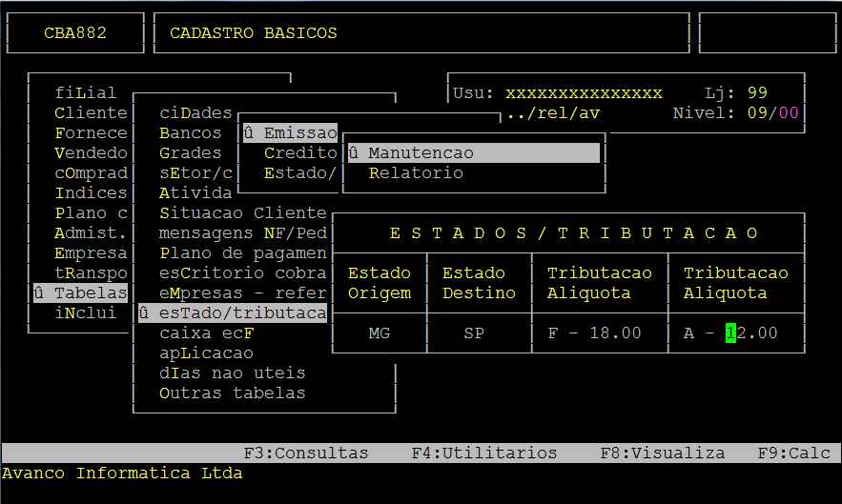The width and height of the screenshot is (842, 504).
Task: Select dIas nao uteis entry
Action: point(232,373)
